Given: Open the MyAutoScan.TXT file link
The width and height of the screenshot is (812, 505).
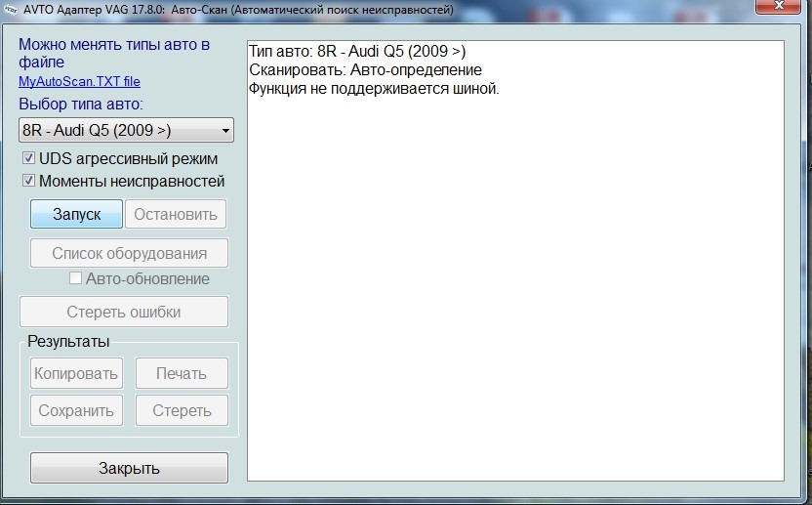Looking at the screenshot, I should pyautogui.click(x=79, y=82).
